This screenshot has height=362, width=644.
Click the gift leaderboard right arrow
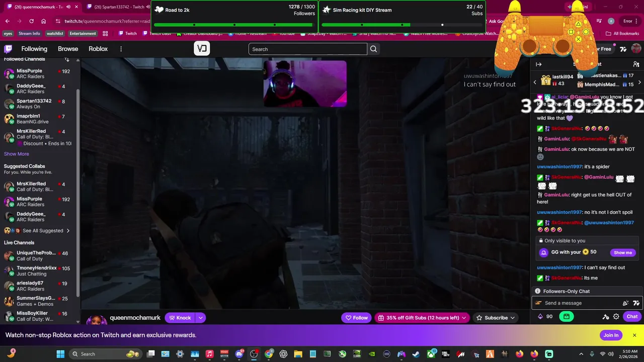[x=639, y=82]
